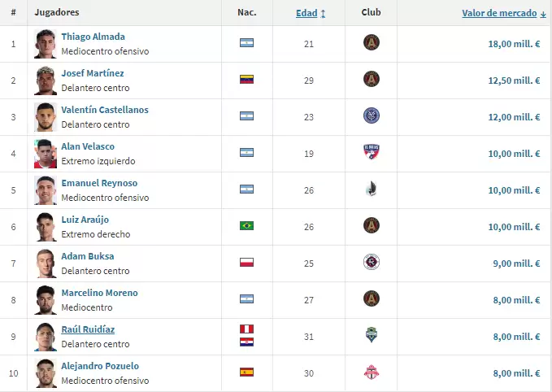552x392 pixels.
Task: Sort by Valor de mercado header
Action: pos(501,13)
